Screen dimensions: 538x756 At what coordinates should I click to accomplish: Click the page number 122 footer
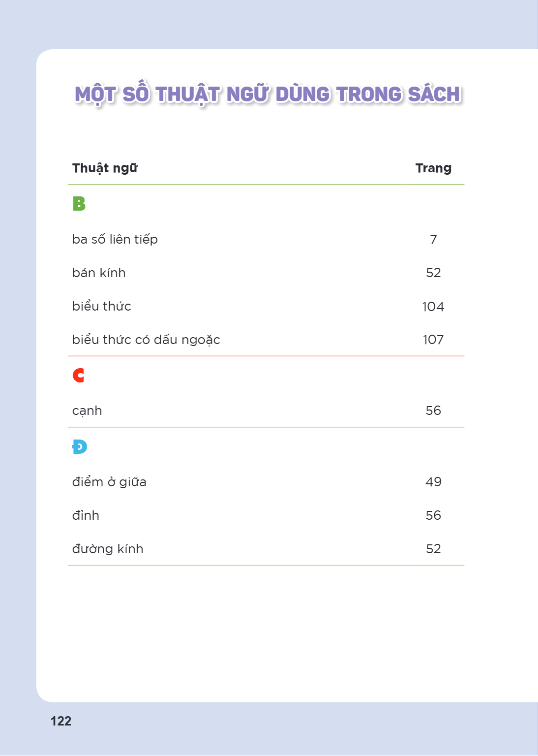(61, 721)
